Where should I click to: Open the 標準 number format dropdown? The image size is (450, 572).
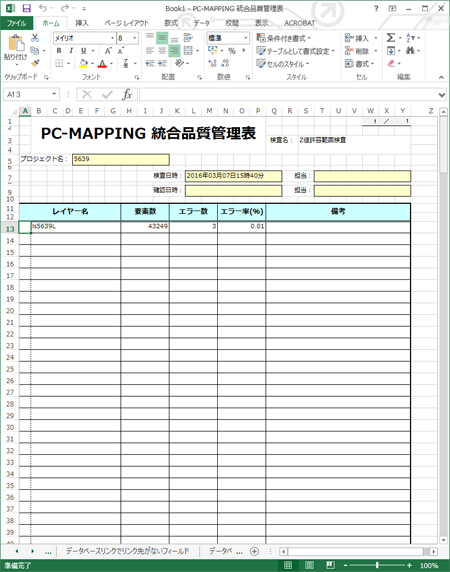pos(246,38)
